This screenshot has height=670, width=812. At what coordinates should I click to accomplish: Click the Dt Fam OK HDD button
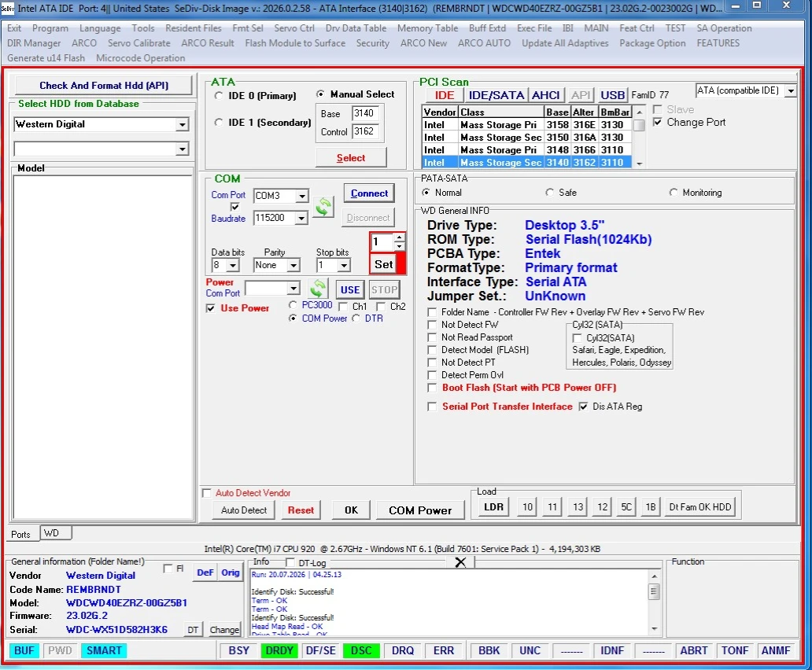[699, 507]
